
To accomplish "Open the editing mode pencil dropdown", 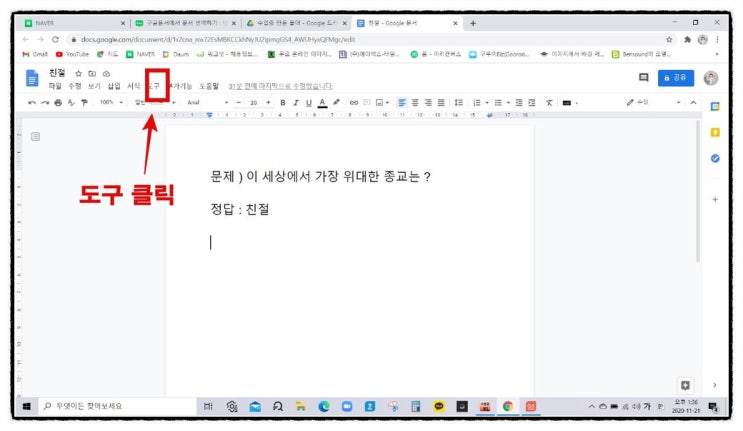I will (x=653, y=102).
